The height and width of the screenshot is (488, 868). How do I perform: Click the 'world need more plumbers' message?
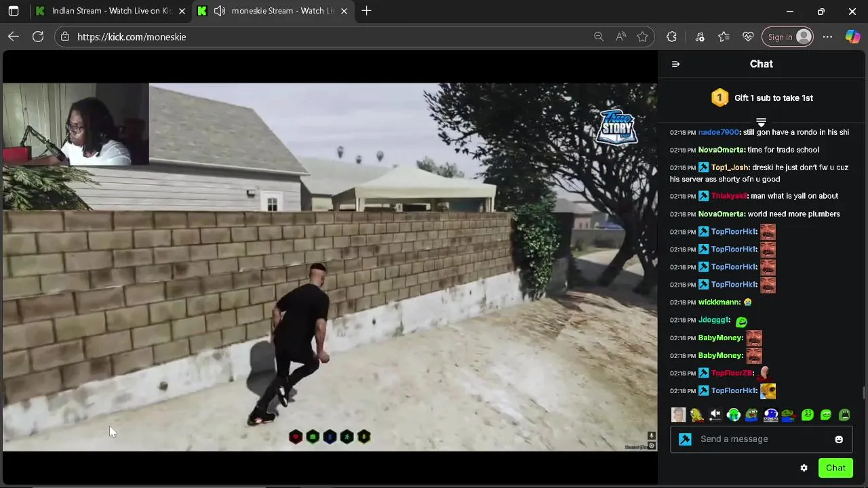pyautogui.click(x=794, y=213)
